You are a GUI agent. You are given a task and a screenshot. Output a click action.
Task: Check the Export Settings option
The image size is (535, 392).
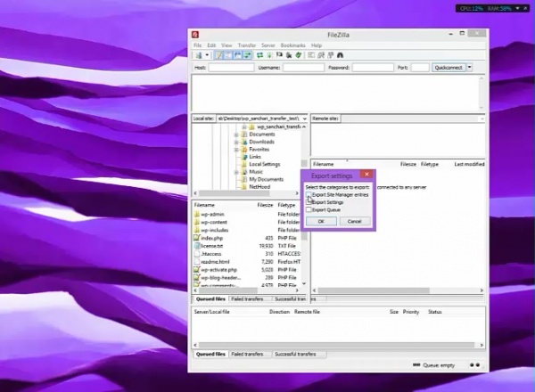[x=309, y=202]
